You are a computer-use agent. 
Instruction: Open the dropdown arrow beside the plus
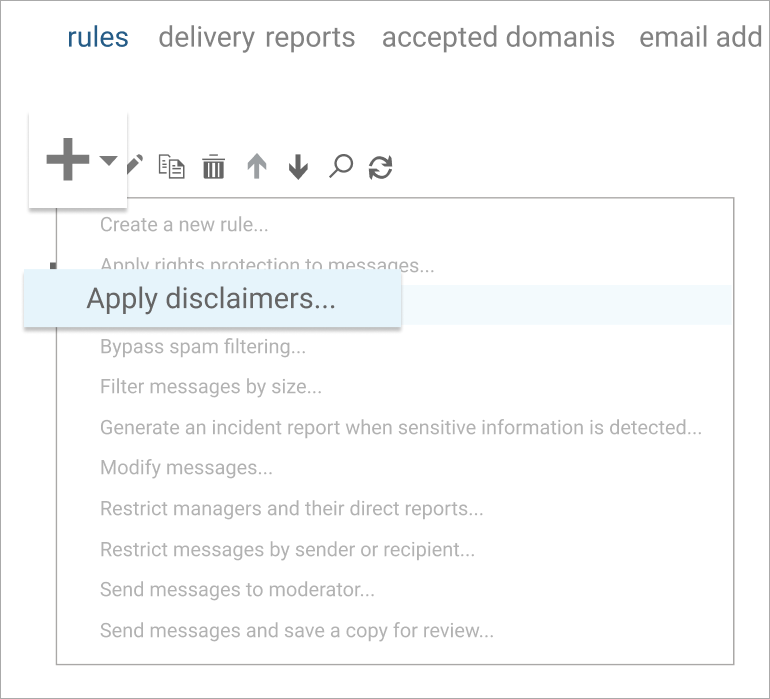point(109,160)
